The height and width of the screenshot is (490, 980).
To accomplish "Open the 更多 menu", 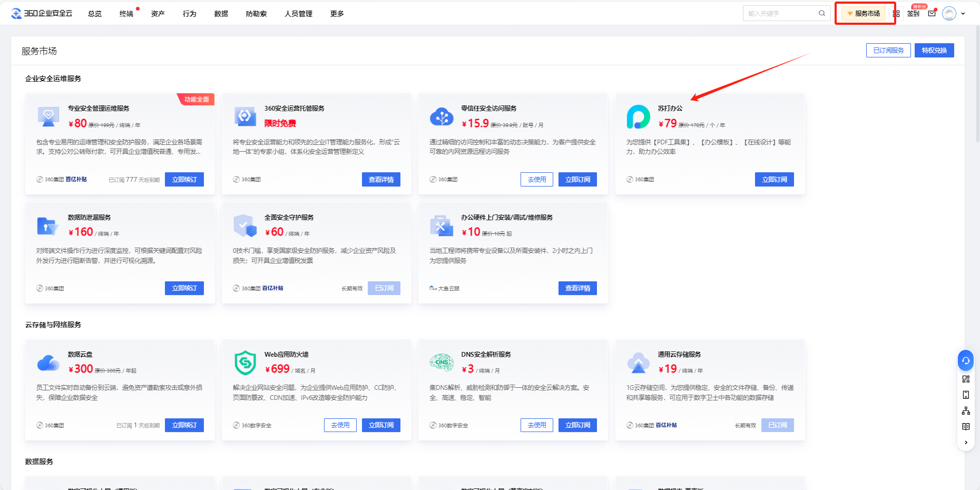I will coord(337,14).
